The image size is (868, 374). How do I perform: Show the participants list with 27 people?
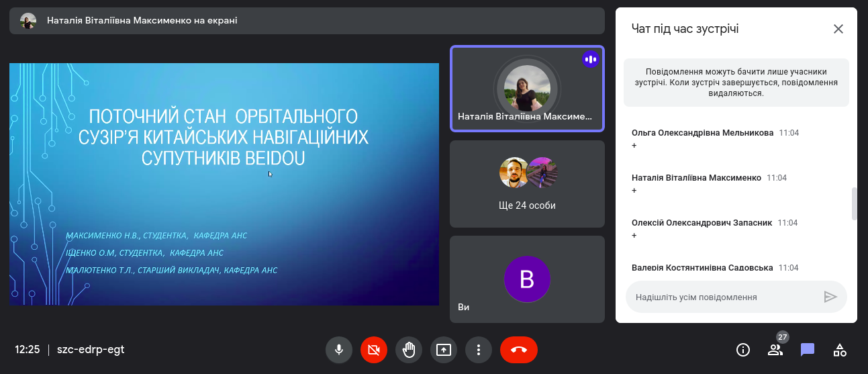click(x=775, y=350)
